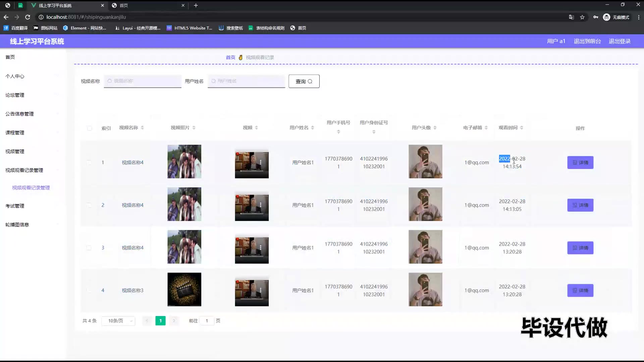Sort by 用户身份证号 column arrows

click(x=374, y=132)
